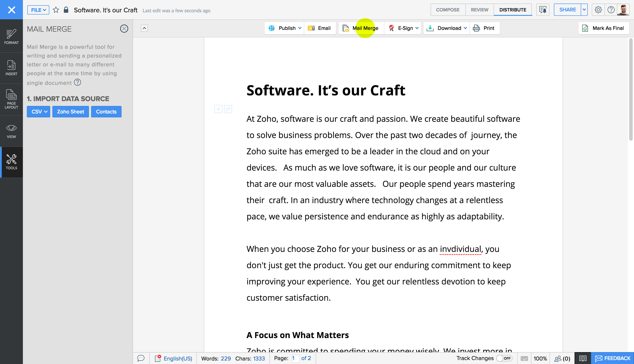The height and width of the screenshot is (364, 634).
Task: Import data from Zoho Sheet
Action: coord(70,112)
